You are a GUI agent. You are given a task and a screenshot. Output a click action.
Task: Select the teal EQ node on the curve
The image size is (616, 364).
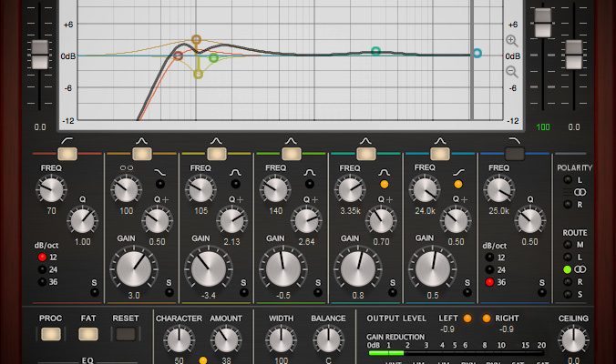(375, 52)
